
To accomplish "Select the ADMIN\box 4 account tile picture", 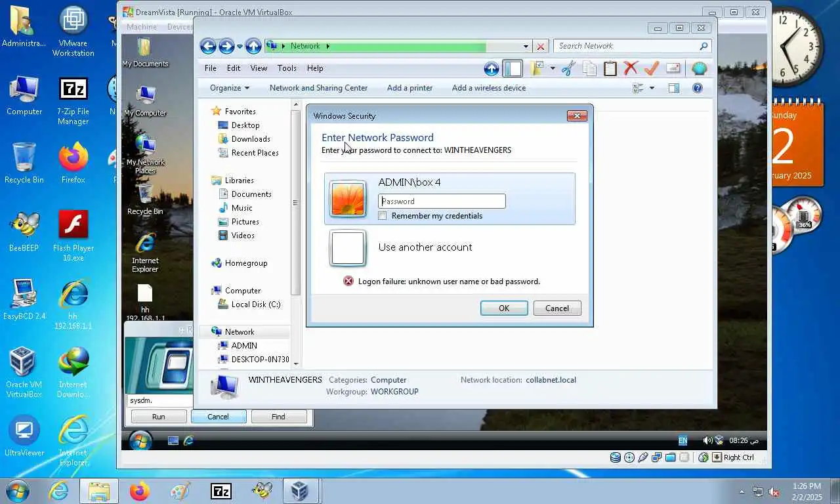I will 348,199.
